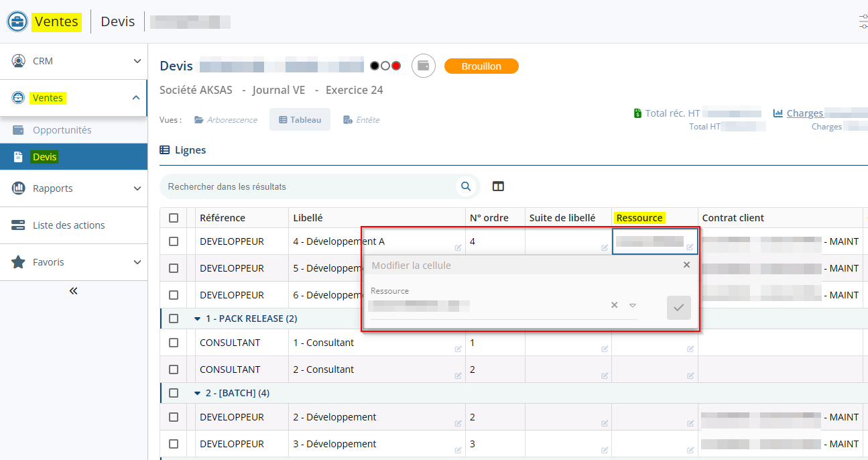Confirm the cell edit with checkmark button

[678, 307]
